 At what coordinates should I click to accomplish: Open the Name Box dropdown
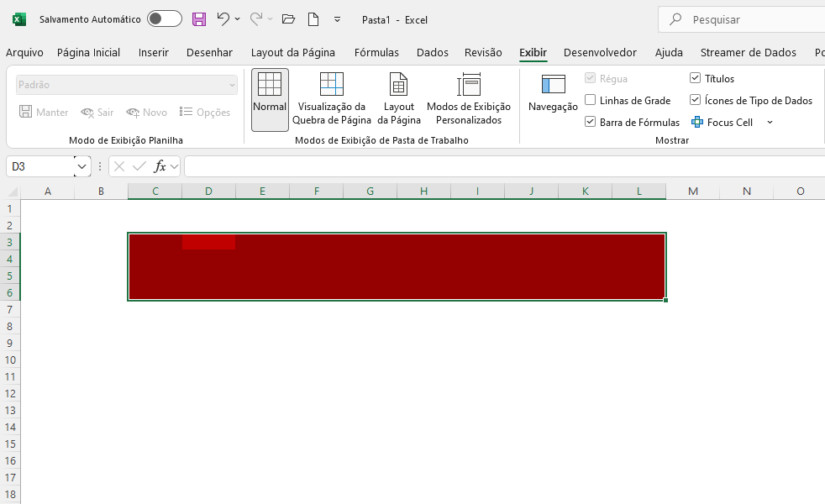pyautogui.click(x=82, y=167)
